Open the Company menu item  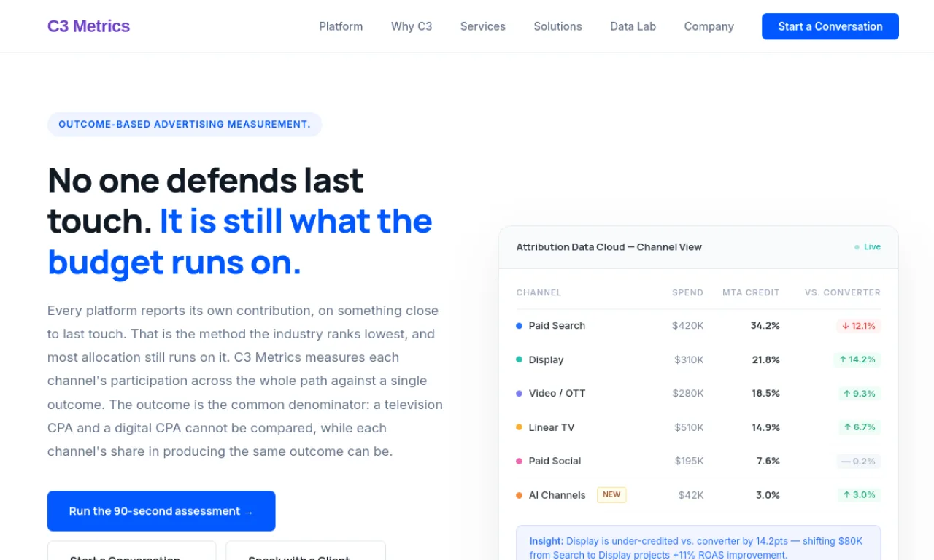coord(709,26)
